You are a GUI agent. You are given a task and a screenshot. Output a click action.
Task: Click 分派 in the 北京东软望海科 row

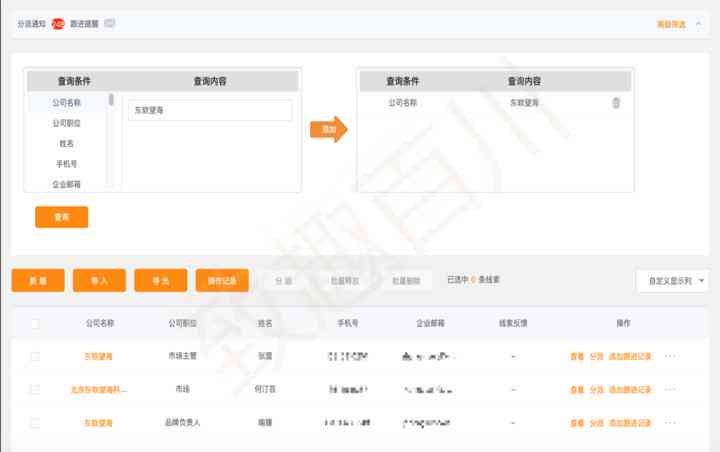[596, 390]
